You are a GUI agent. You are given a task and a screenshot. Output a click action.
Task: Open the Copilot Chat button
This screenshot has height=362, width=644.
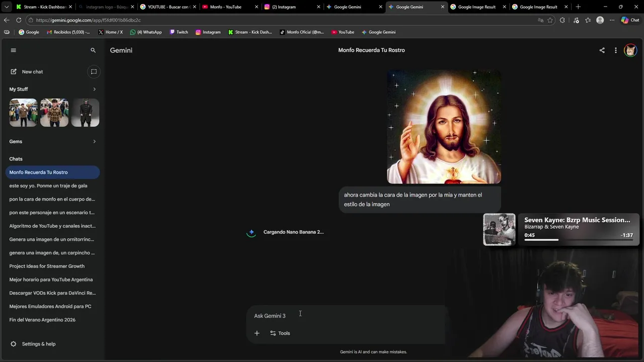tap(630, 20)
